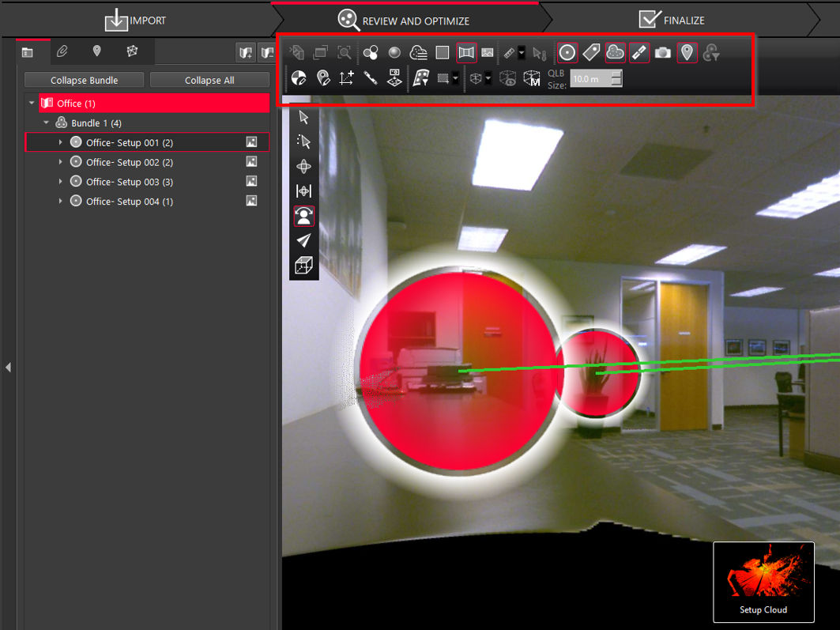The width and height of the screenshot is (840, 630).
Task: Open the Setup Cloud thumbnail view
Action: [x=763, y=582]
